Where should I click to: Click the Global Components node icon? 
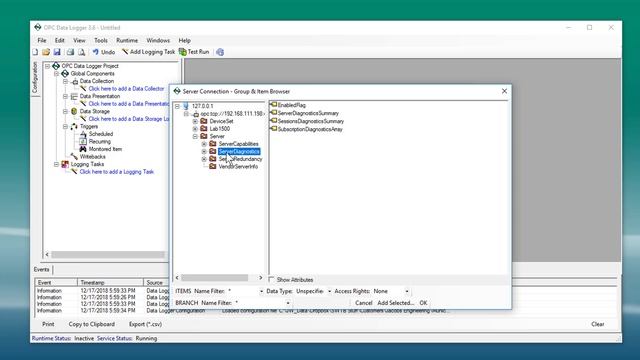click(x=65, y=73)
